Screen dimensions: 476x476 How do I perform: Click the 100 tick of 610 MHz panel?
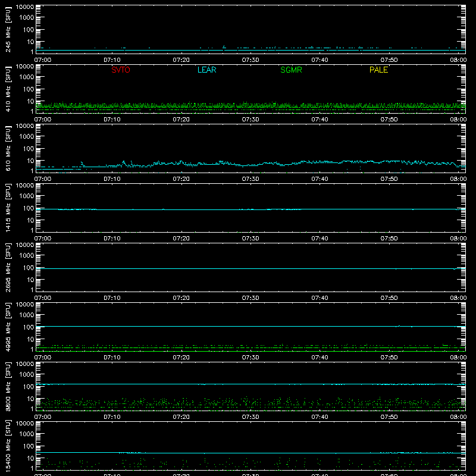[29, 149]
